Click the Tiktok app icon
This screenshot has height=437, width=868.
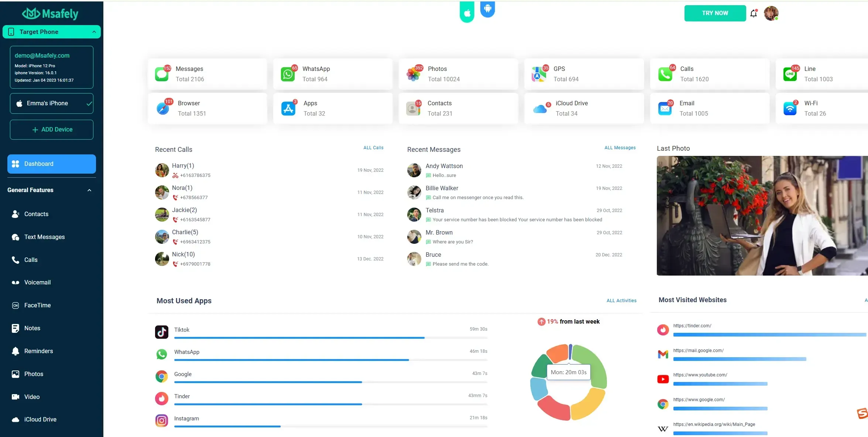(x=162, y=332)
